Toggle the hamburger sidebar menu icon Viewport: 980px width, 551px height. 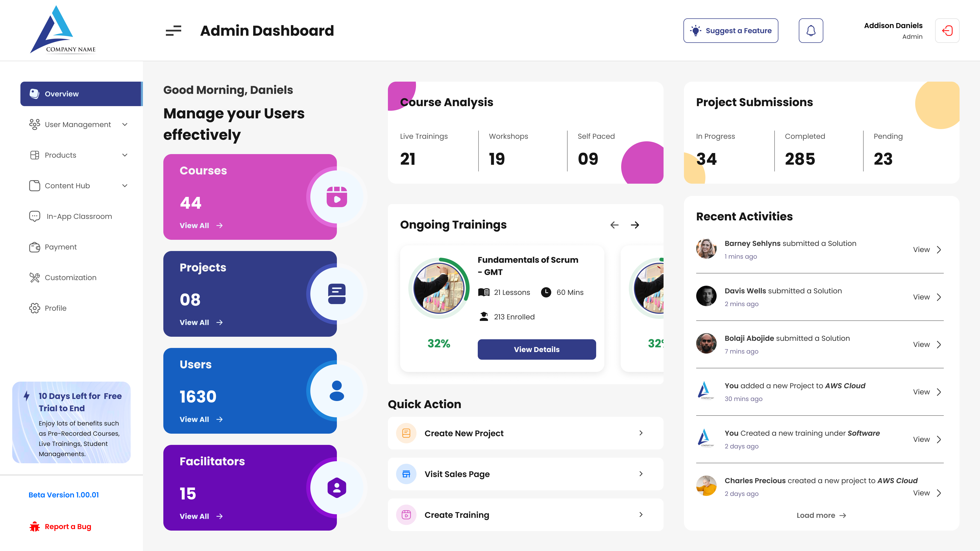(174, 30)
